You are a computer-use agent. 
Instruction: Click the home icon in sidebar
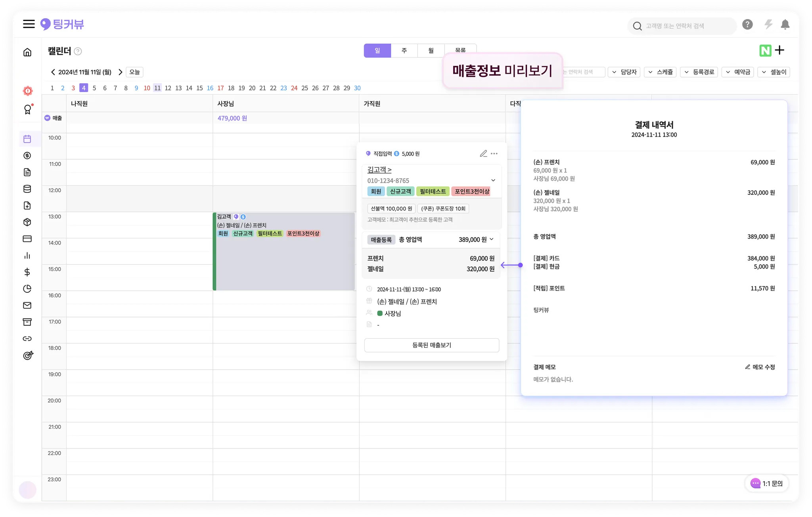tap(27, 52)
